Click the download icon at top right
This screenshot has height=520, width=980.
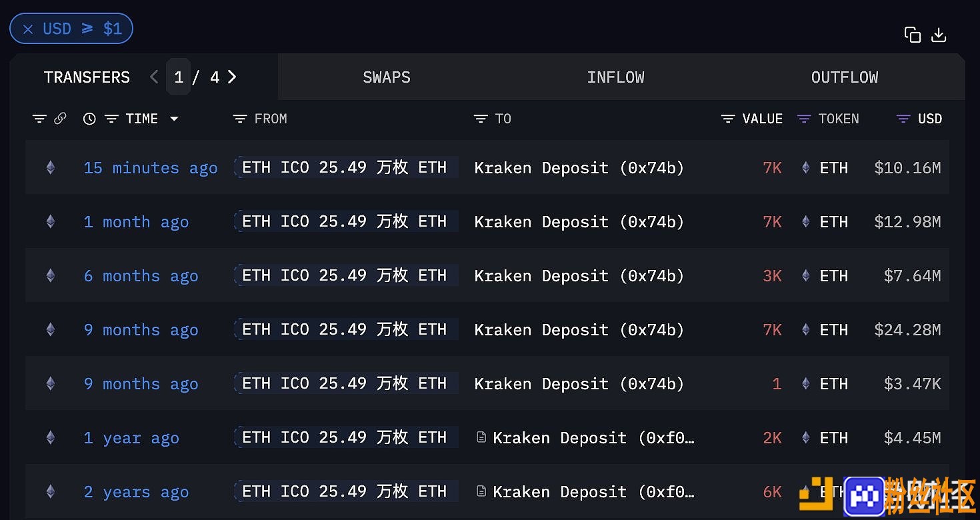939,35
